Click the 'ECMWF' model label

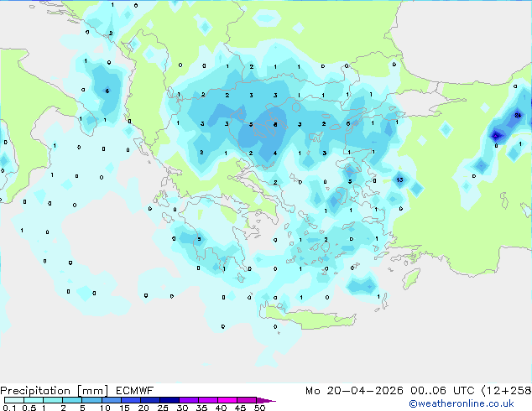(x=135, y=391)
